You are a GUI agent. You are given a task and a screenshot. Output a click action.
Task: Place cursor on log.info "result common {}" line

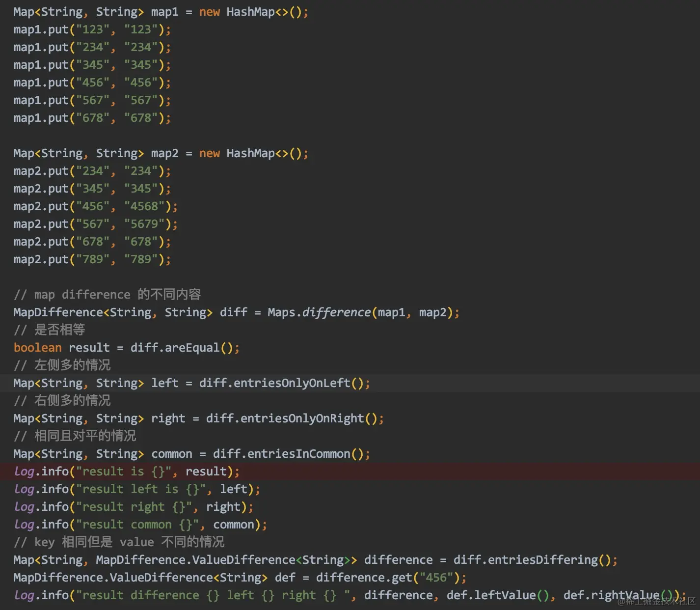[x=140, y=525]
